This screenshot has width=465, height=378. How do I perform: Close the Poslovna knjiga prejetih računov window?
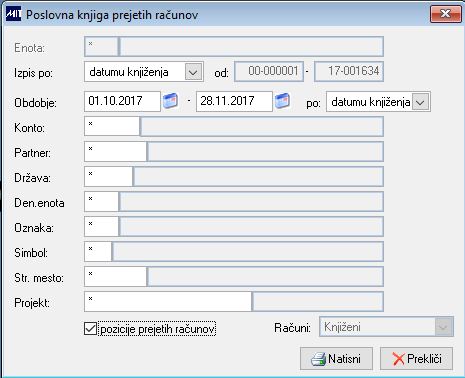coord(445,14)
